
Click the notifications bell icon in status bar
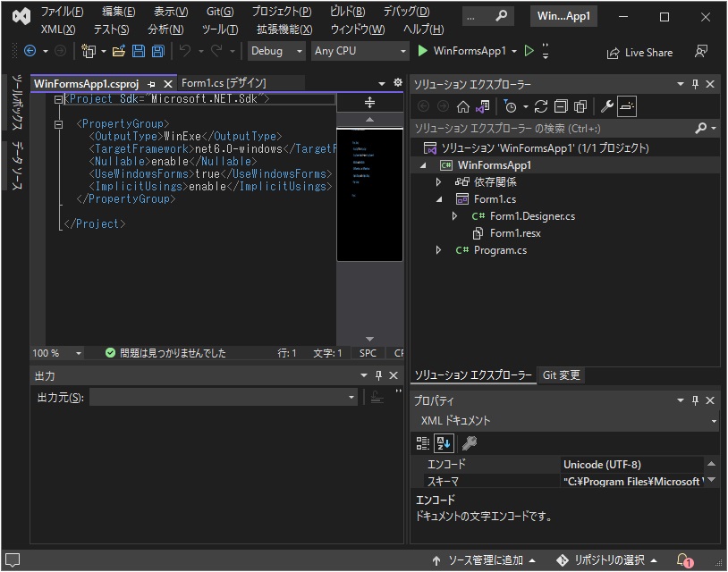pyautogui.click(x=683, y=560)
